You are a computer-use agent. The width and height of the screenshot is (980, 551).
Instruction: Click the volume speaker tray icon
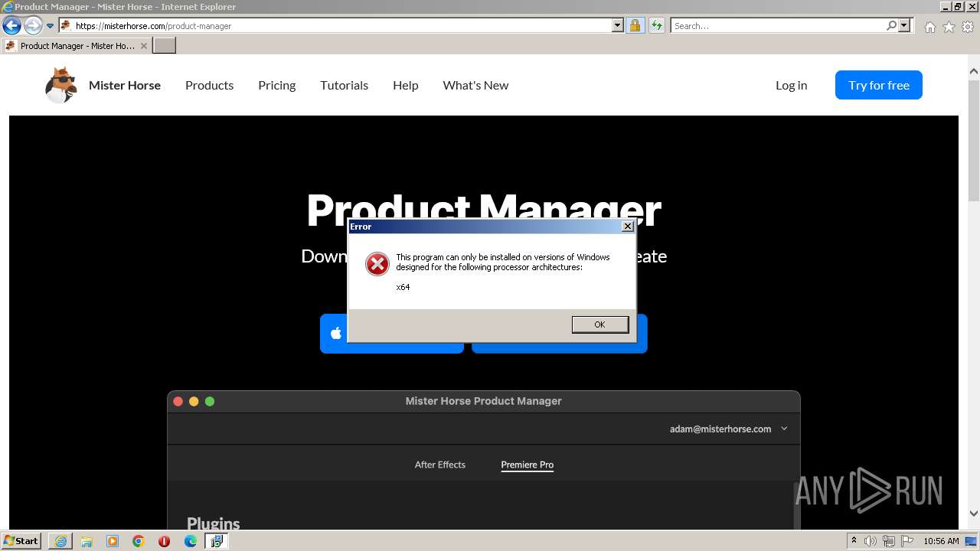[871, 541]
